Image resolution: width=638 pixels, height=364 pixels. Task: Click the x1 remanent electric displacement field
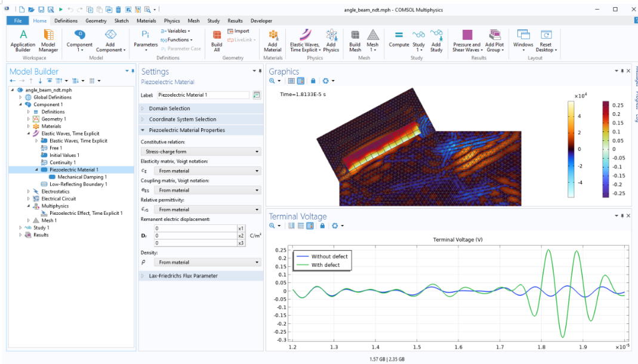(196, 229)
